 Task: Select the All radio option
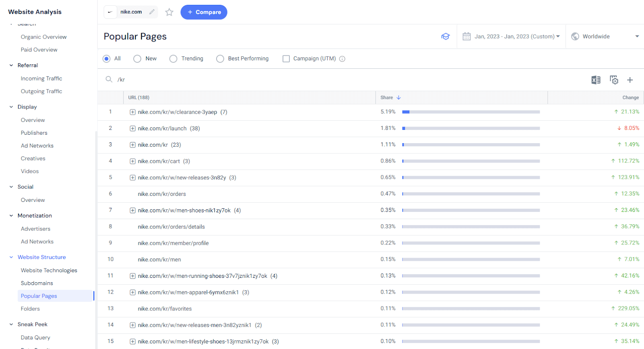pos(107,59)
